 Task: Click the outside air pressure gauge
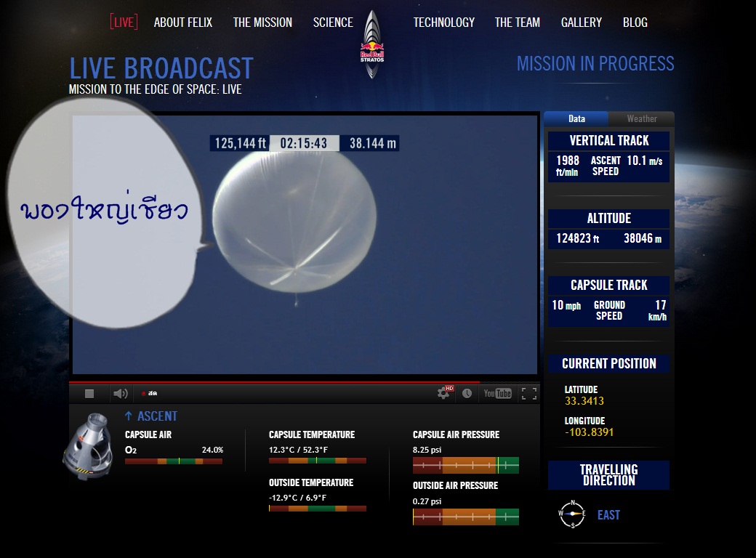click(466, 517)
